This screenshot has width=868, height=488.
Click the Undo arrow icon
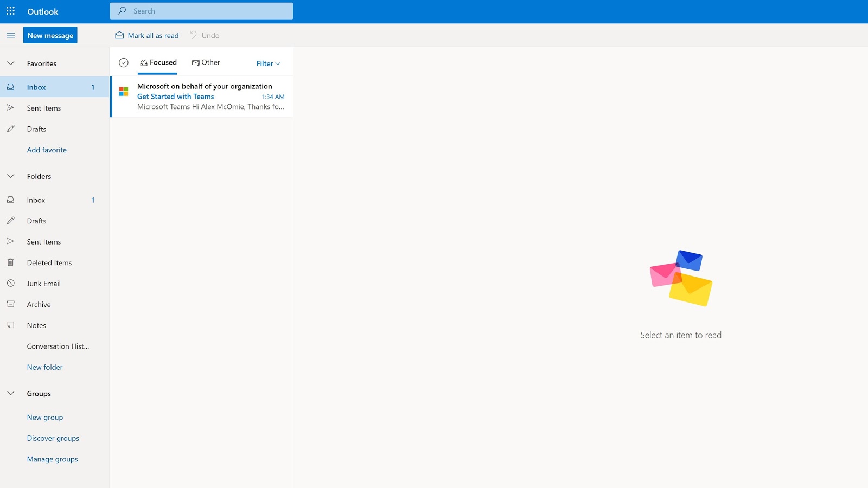pyautogui.click(x=193, y=35)
